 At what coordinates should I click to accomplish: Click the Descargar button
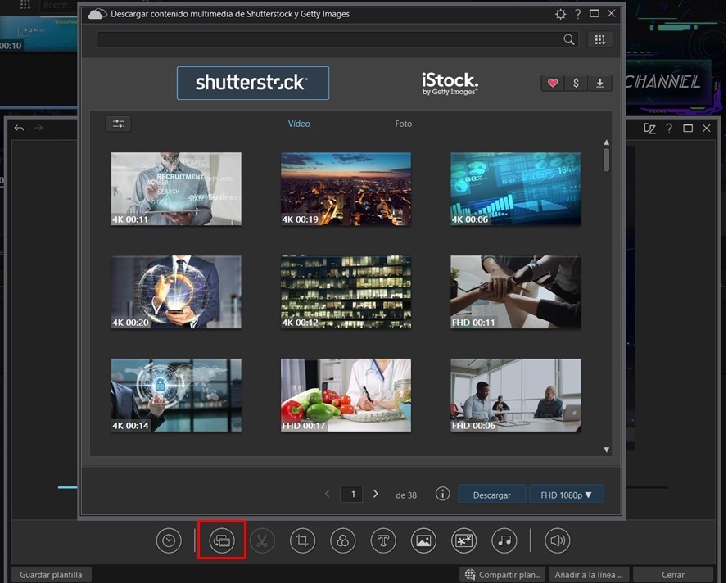[491, 495]
